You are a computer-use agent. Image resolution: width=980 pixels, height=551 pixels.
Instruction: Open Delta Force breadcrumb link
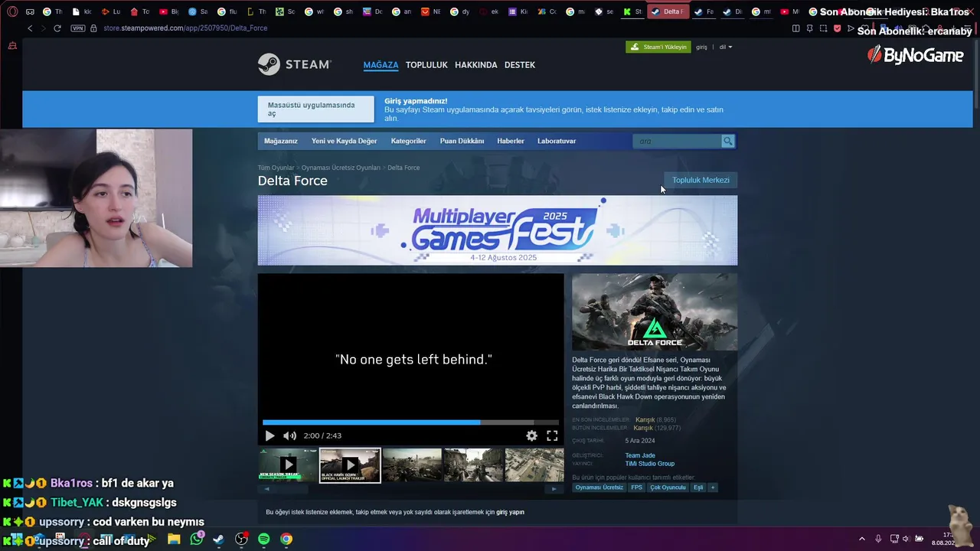403,168
